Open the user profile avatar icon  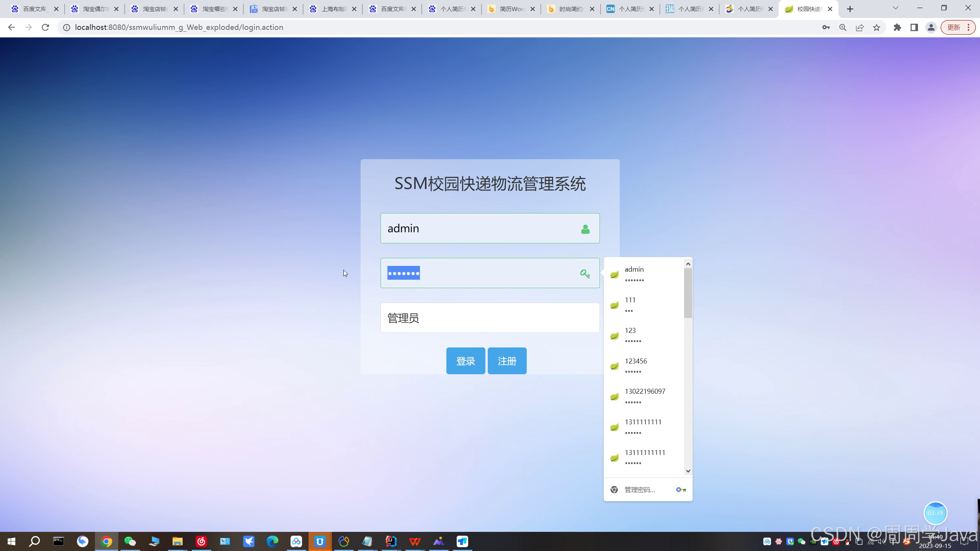(x=931, y=27)
